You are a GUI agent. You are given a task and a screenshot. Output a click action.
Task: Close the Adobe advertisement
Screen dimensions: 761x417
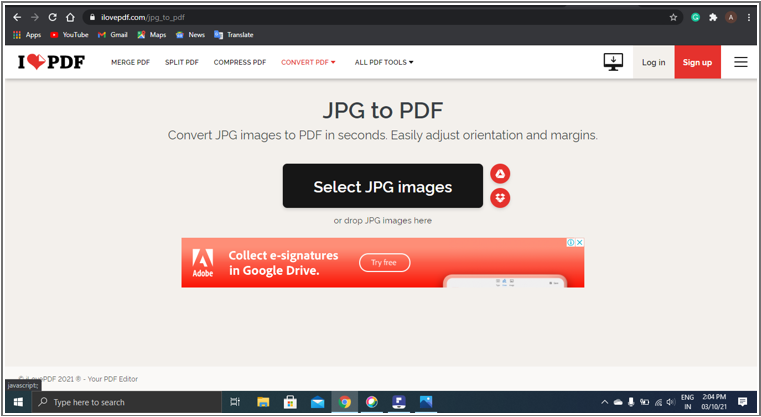[x=579, y=243]
